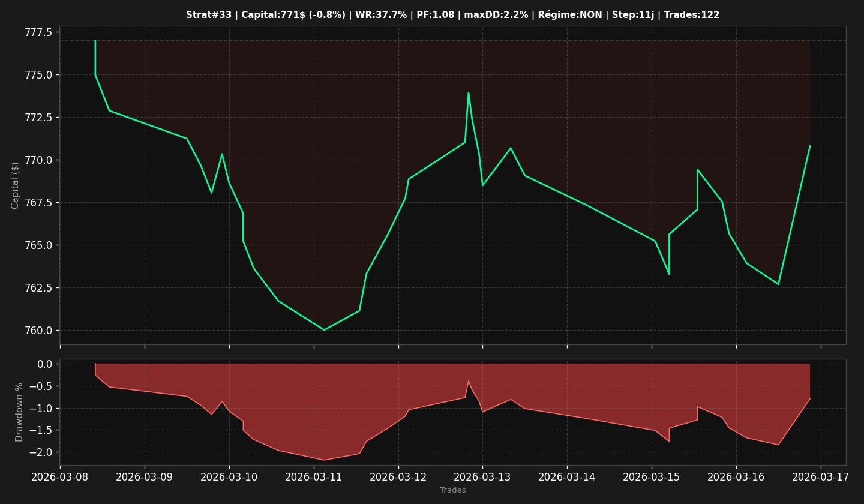Click the Trades x-axis label

tap(453, 490)
